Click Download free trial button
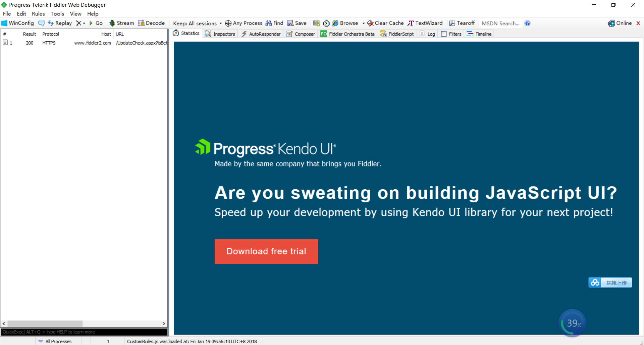Image resolution: width=644 pixels, height=345 pixels. [266, 251]
